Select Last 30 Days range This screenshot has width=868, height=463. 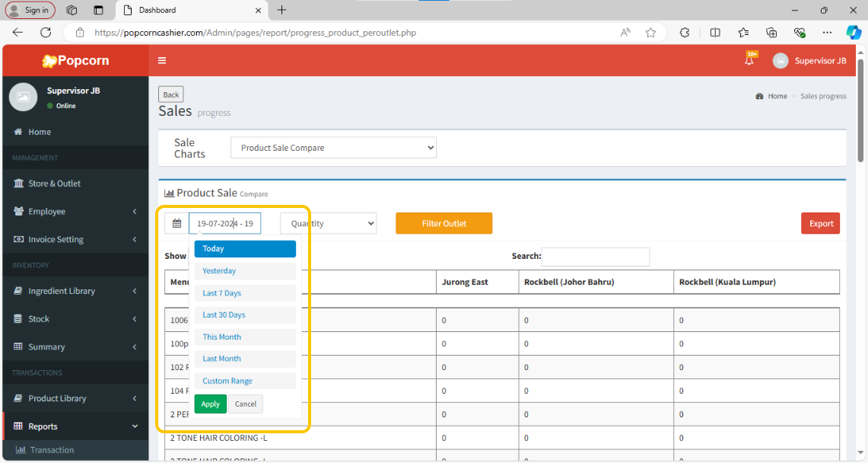click(245, 315)
